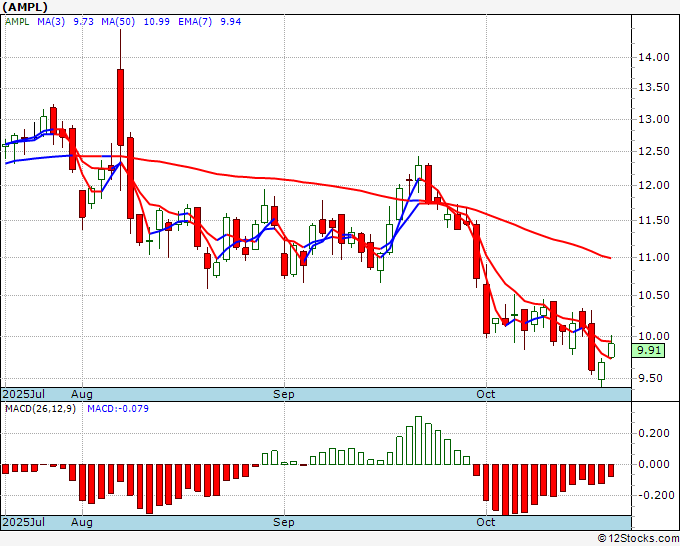680x546 pixels.
Task: Click the 11.50 price axis label
Action: 654,220
